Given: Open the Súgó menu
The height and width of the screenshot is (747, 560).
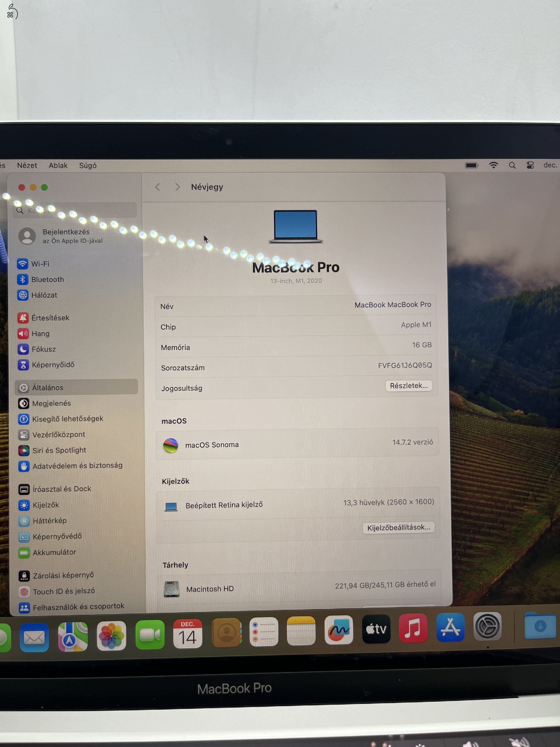Looking at the screenshot, I should pyautogui.click(x=88, y=166).
